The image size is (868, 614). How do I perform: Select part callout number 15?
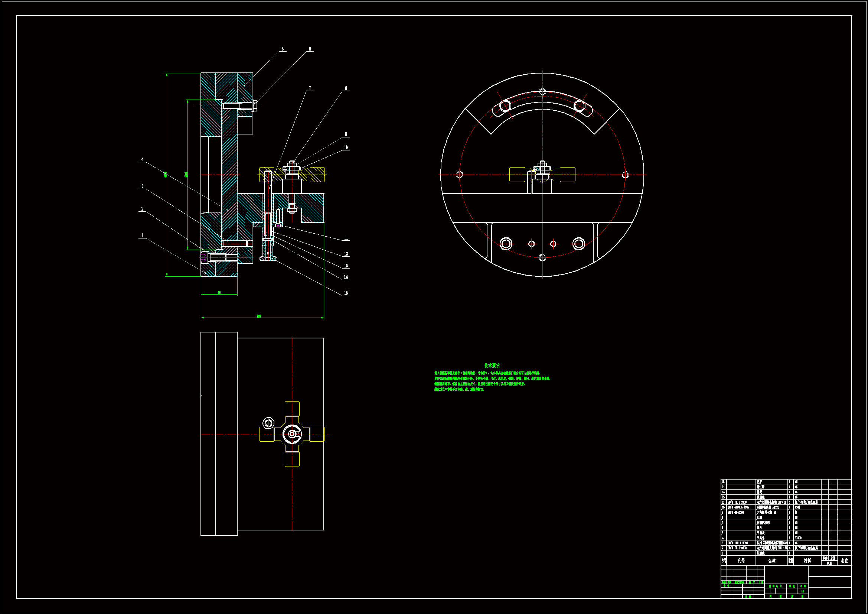click(346, 293)
